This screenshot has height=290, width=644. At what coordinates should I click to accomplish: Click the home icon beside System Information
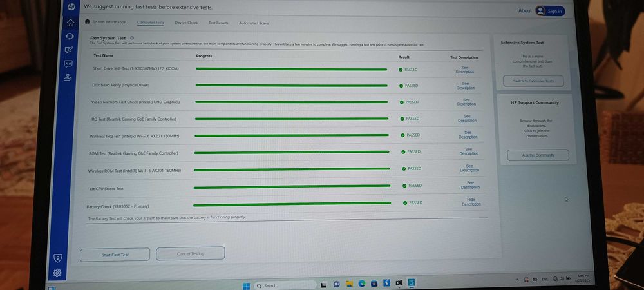(87, 21)
